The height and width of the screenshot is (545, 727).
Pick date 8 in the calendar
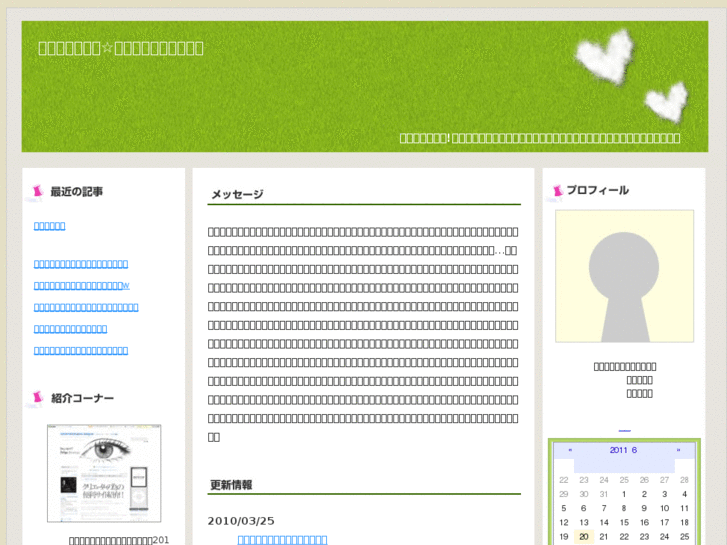click(624, 508)
